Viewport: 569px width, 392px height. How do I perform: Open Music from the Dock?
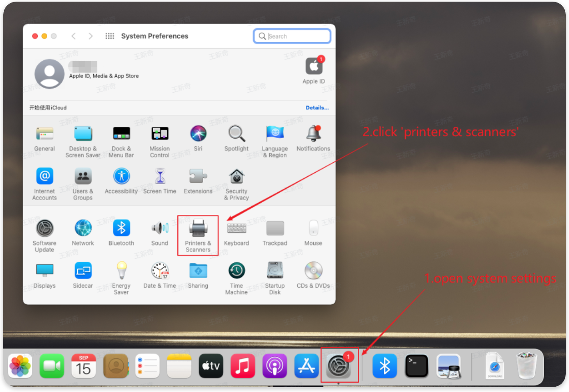243,366
